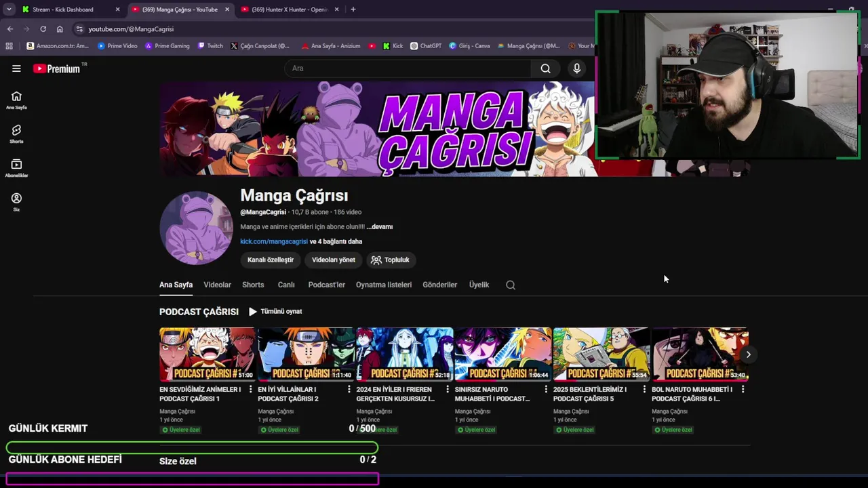Open options menu for SINIRSIZ NARUTO MUHABBETİ video

click(546, 390)
